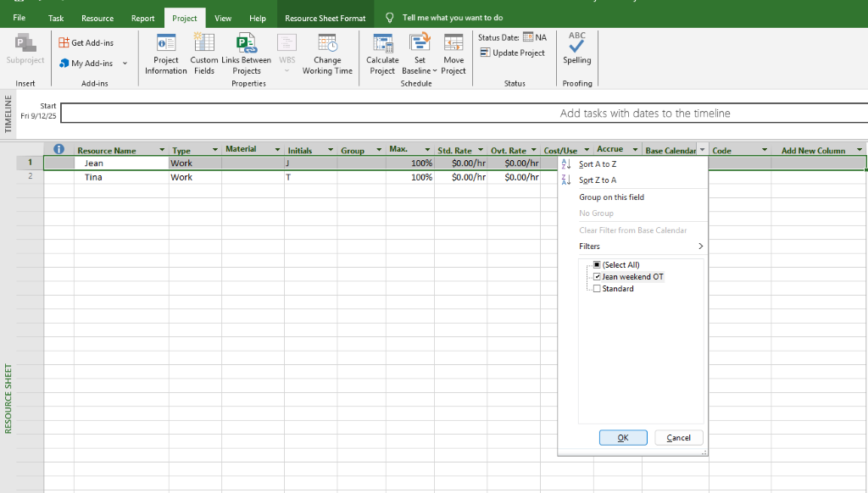Image resolution: width=868 pixels, height=493 pixels.
Task: Select the Tina resource name cell
Action: (x=121, y=177)
